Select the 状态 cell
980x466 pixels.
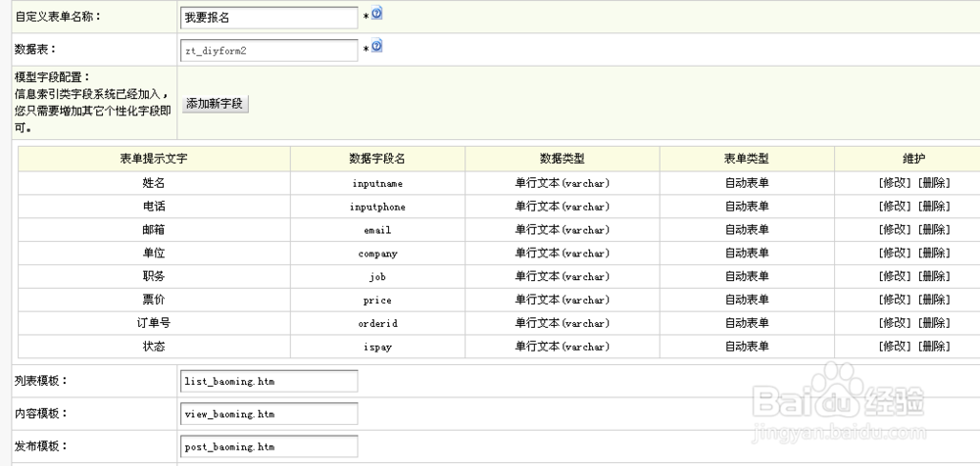[154, 346]
